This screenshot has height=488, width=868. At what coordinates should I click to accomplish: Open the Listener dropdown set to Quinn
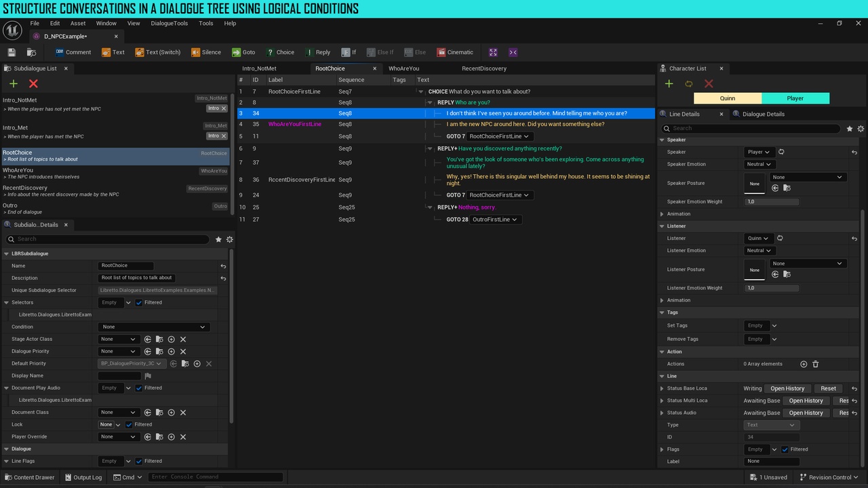click(759, 238)
